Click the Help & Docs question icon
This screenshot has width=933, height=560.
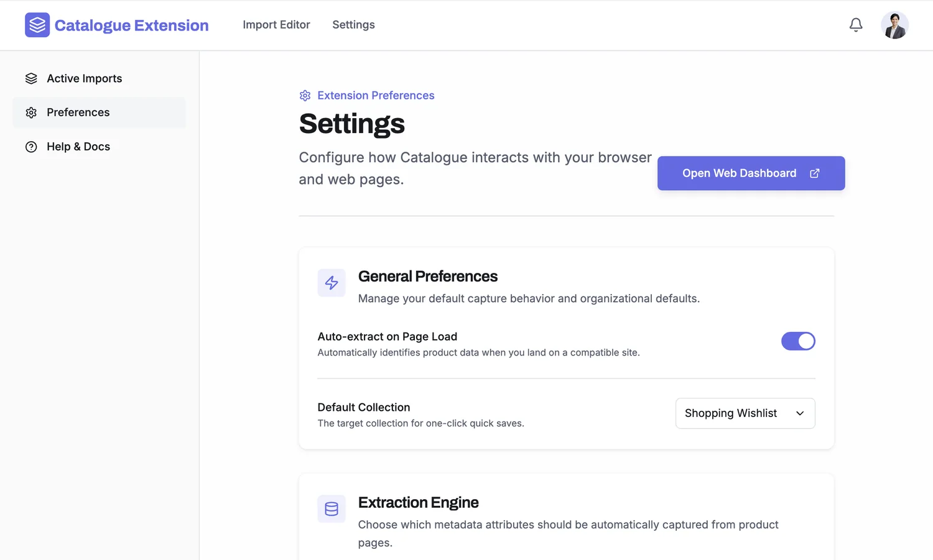(x=31, y=147)
